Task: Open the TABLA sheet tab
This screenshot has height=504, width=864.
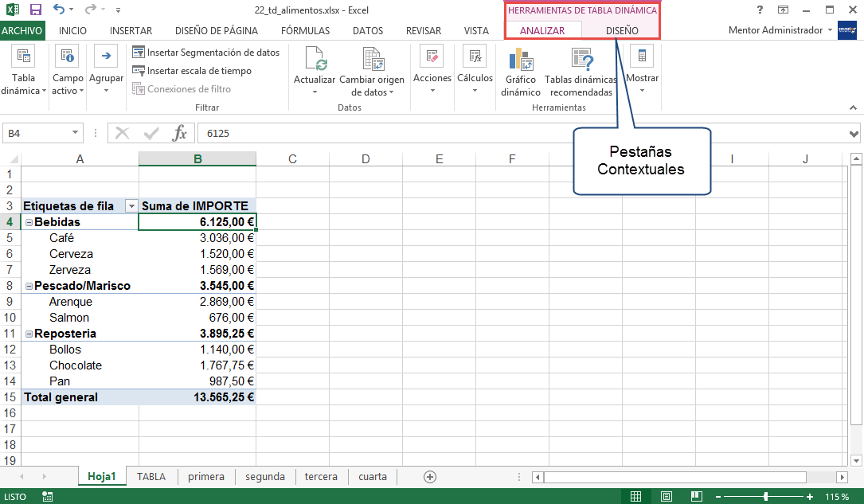Action: click(151, 476)
